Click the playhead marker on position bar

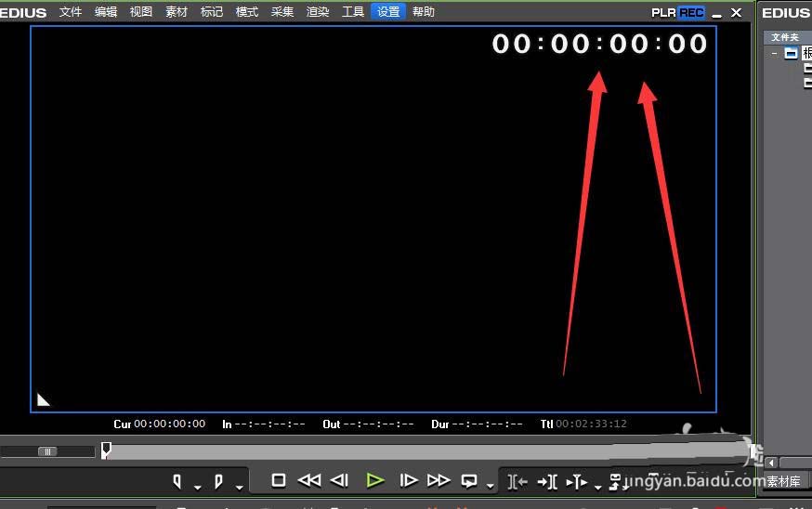[106, 450]
